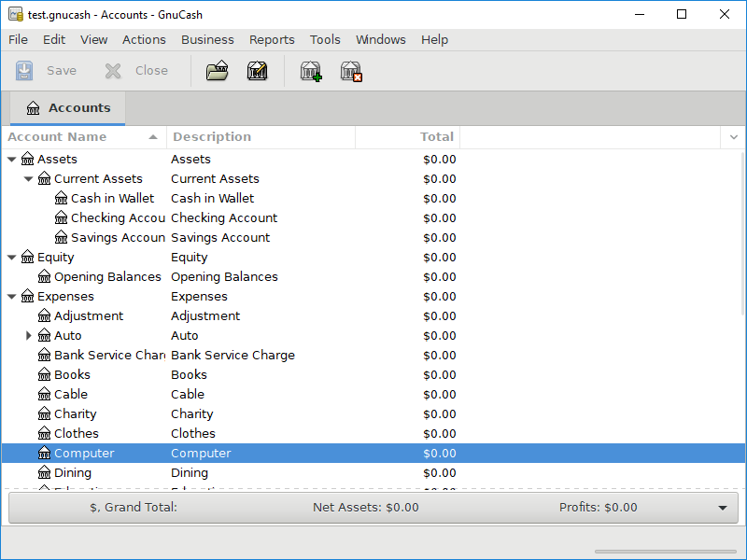Click the bank icon beside Opening Balances
Viewport: 747px width, 560px height.
(44, 277)
